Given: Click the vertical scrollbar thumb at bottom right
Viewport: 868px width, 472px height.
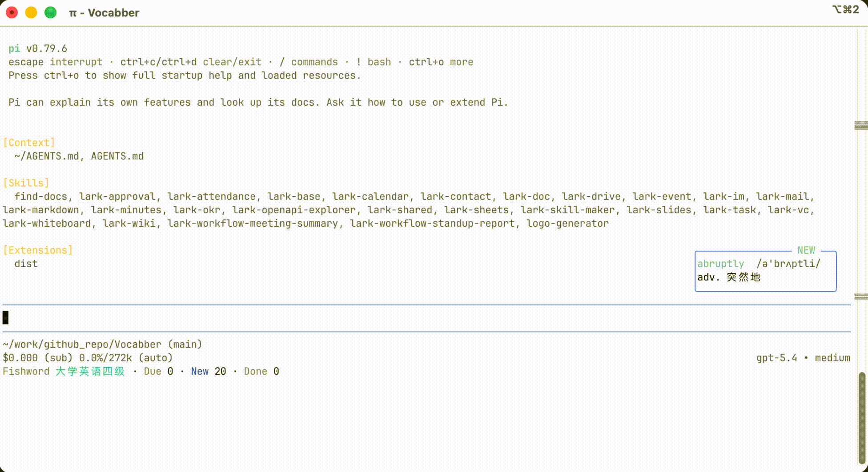Looking at the screenshot, I should pyautogui.click(x=862, y=418).
